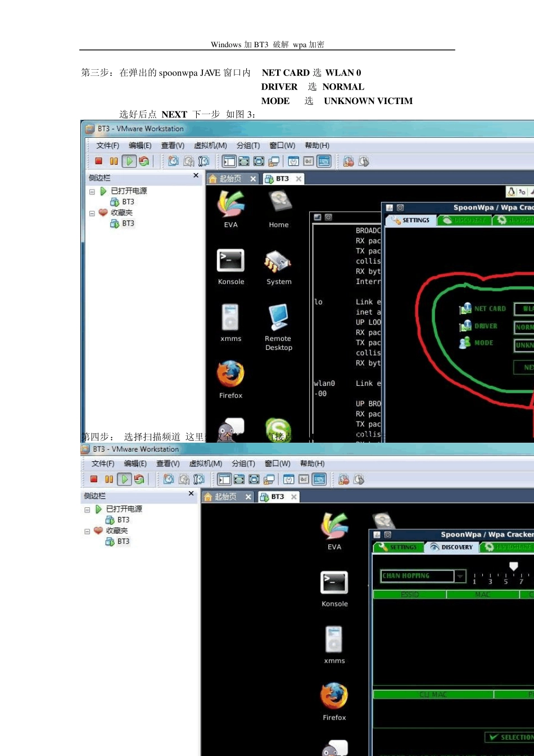Close the 侧边栏 sidebar panel in lower window

(x=191, y=493)
